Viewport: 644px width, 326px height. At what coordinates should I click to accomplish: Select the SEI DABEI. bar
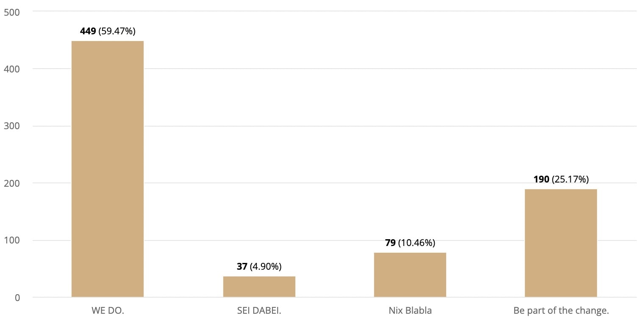coord(259,287)
